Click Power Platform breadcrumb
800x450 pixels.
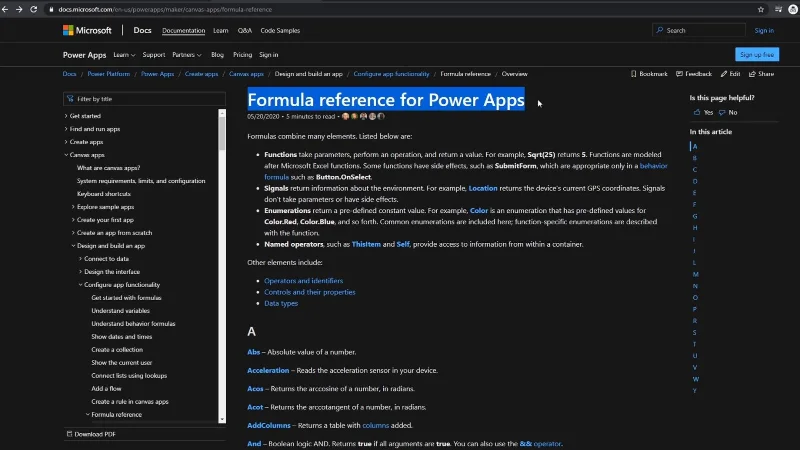[109, 74]
